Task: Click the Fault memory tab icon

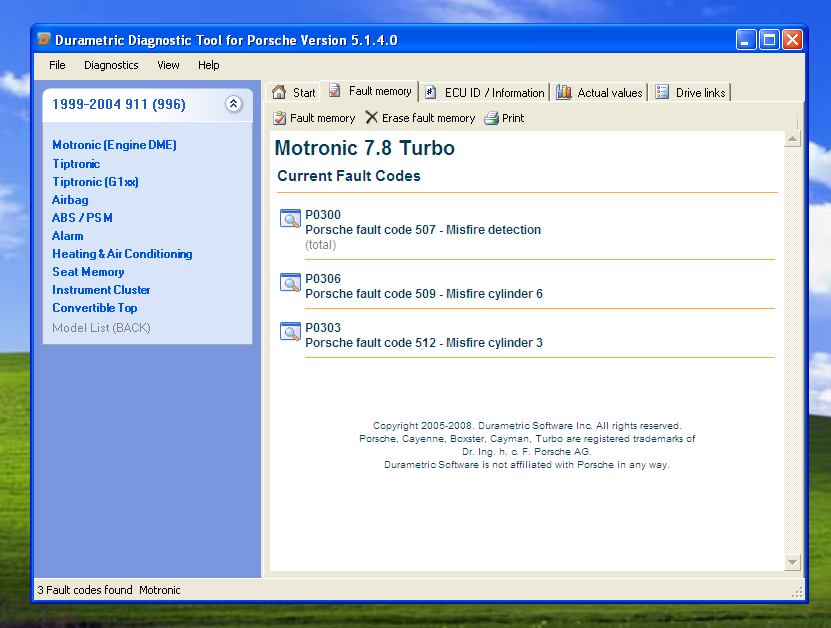Action: [334, 91]
